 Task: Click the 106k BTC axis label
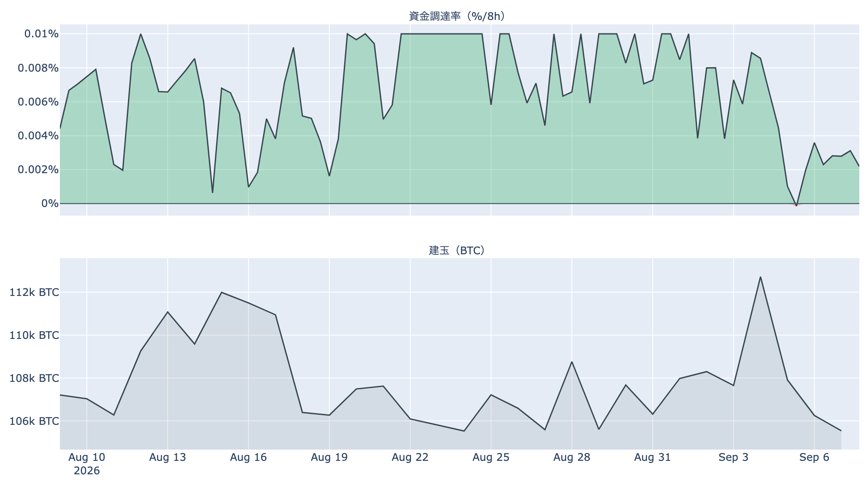(x=34, y=421)
